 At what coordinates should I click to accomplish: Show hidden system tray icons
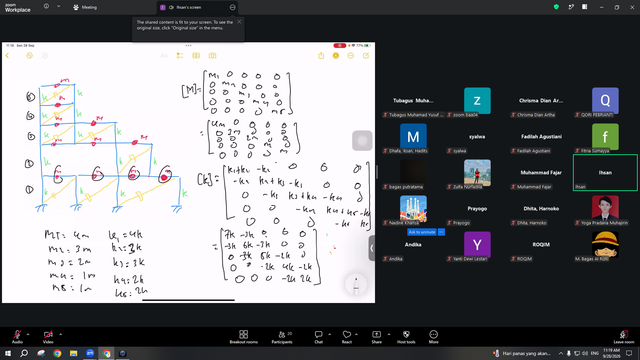pos(560,353)
